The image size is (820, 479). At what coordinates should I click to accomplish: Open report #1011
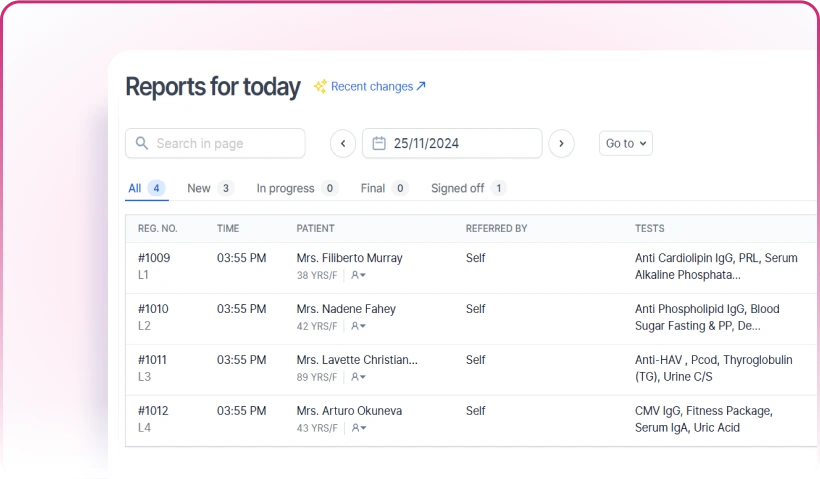(152, 360)
